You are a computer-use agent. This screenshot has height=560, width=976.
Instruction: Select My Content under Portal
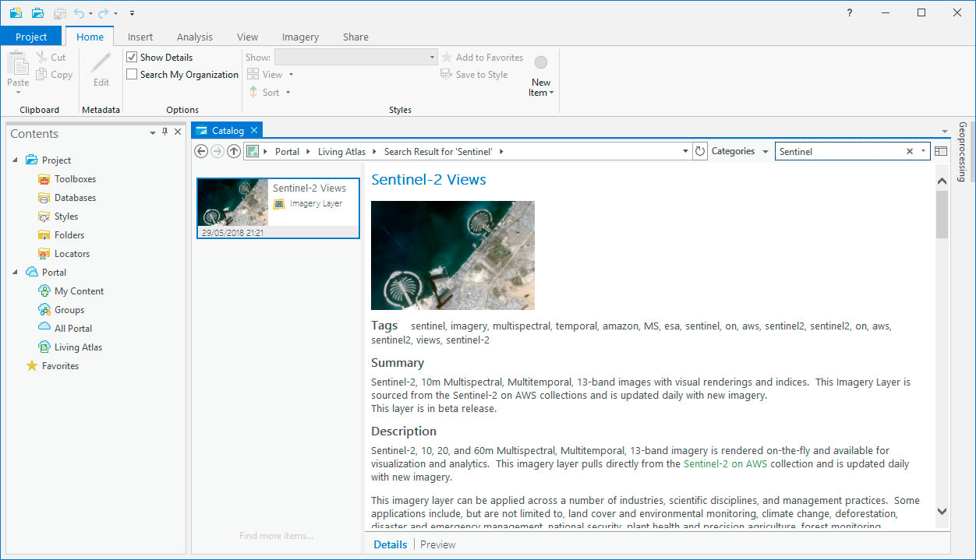(79, 291)
